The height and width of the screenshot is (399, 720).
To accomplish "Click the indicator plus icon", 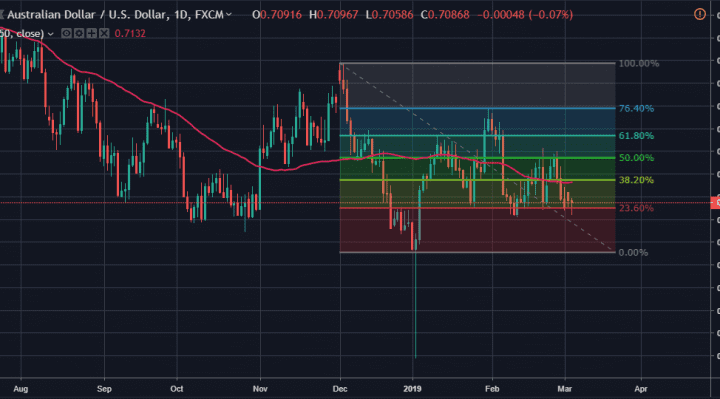I will pos(91,34).
